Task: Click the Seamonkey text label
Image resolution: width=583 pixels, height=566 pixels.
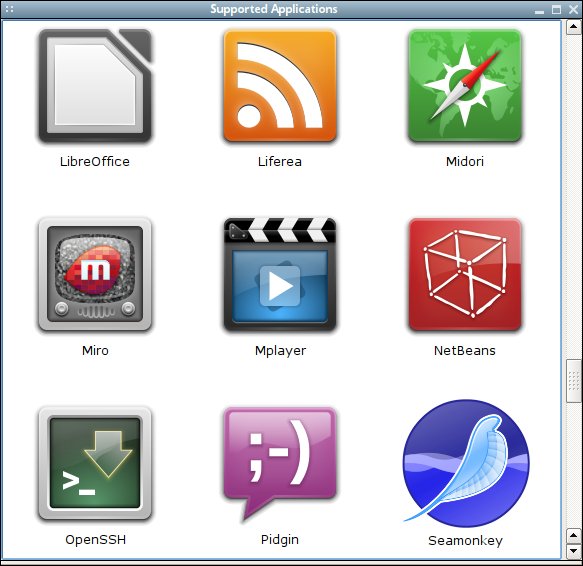Action: tap(466, 541)
